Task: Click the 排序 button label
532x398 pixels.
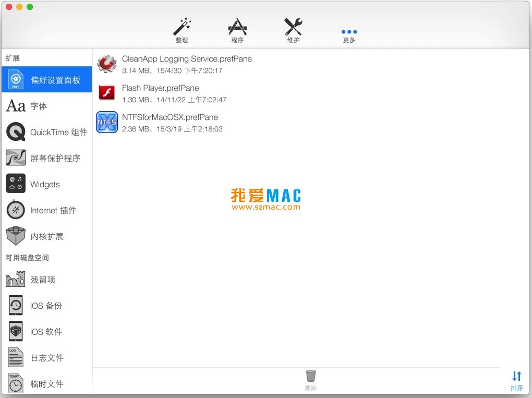Action: tap(517, 388)
